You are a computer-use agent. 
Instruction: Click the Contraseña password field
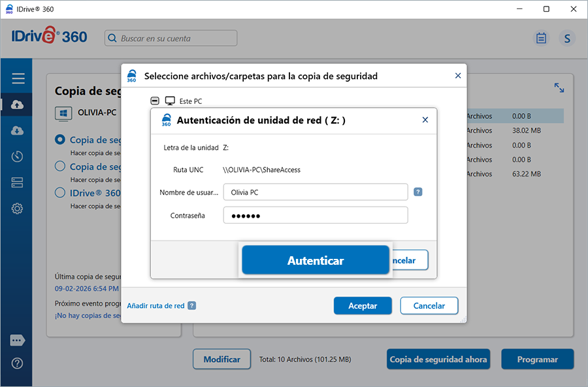click(316, 215)
